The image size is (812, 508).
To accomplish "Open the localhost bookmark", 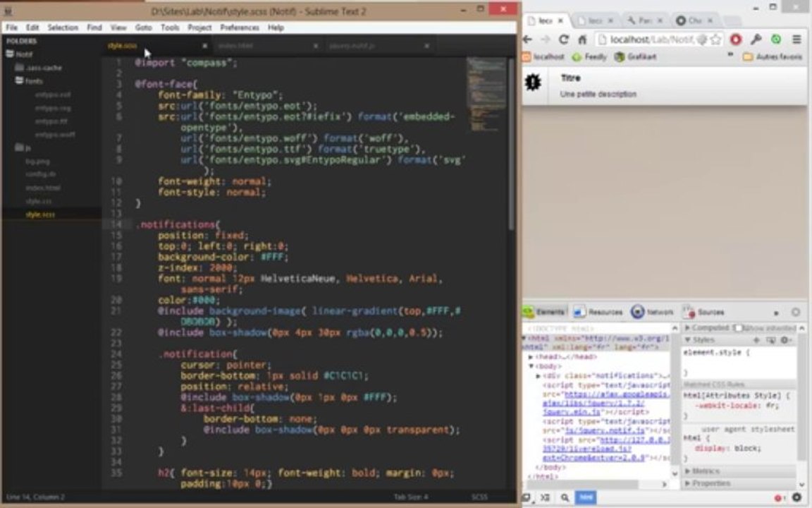I will [x=543, y=56].
